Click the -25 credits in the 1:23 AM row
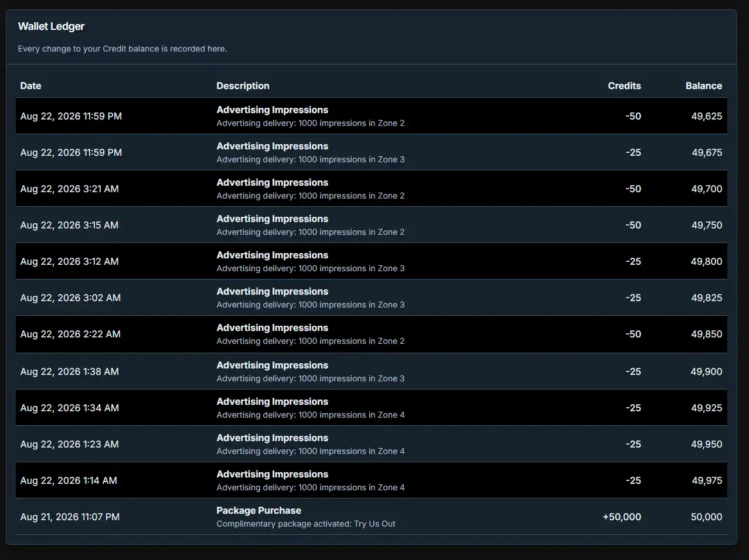Screen dimensions: 749x560 pyautogui.click(x=633, y=444)
